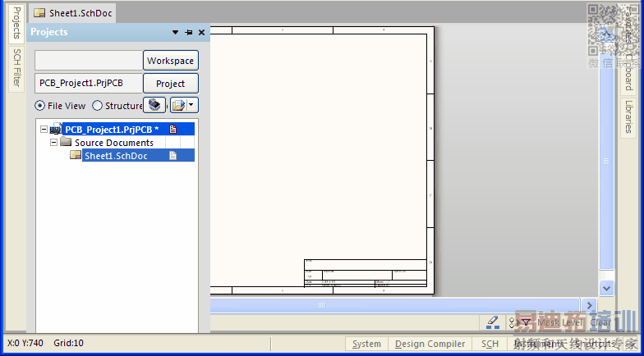
Task: Click the Source Documents folder icon
Action: pos(66,142)
